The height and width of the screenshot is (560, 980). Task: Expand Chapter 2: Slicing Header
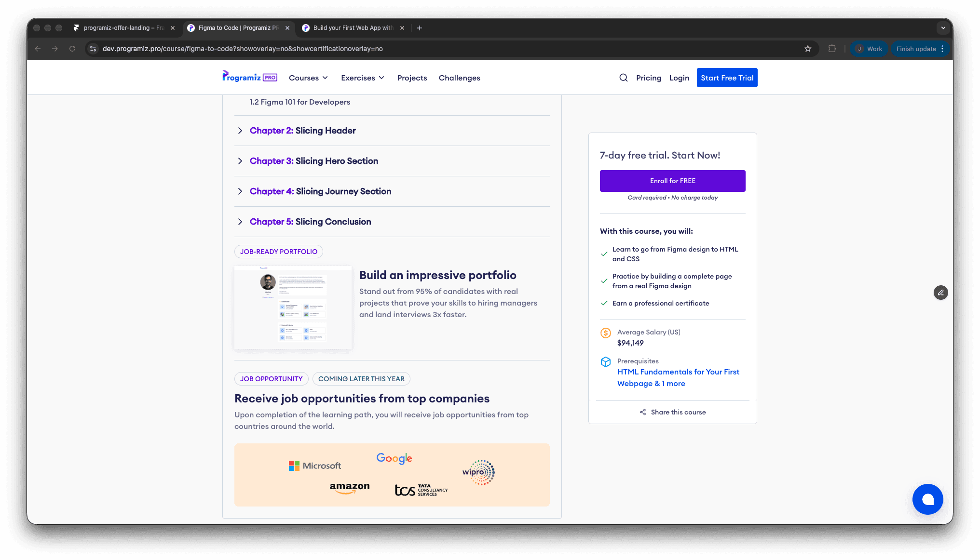(302, 131)
